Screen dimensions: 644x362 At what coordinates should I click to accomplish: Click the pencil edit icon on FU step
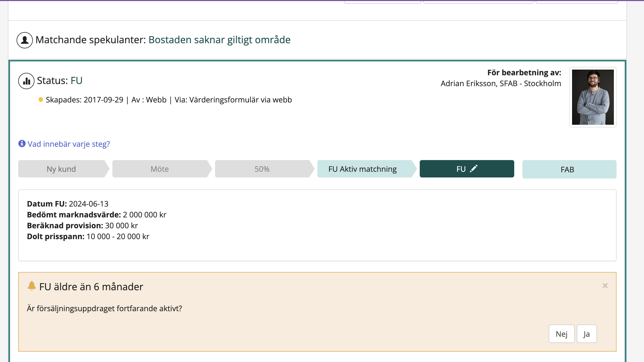pos(474,169)
